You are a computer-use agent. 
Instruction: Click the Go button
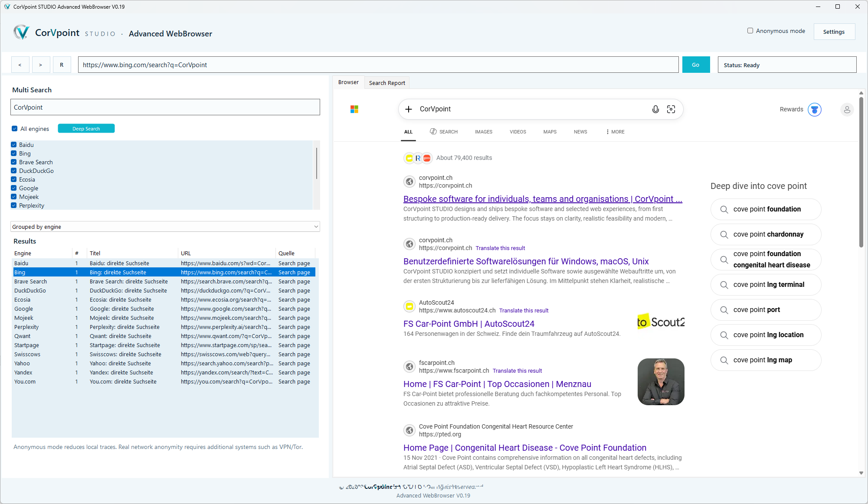click(696, 65)
